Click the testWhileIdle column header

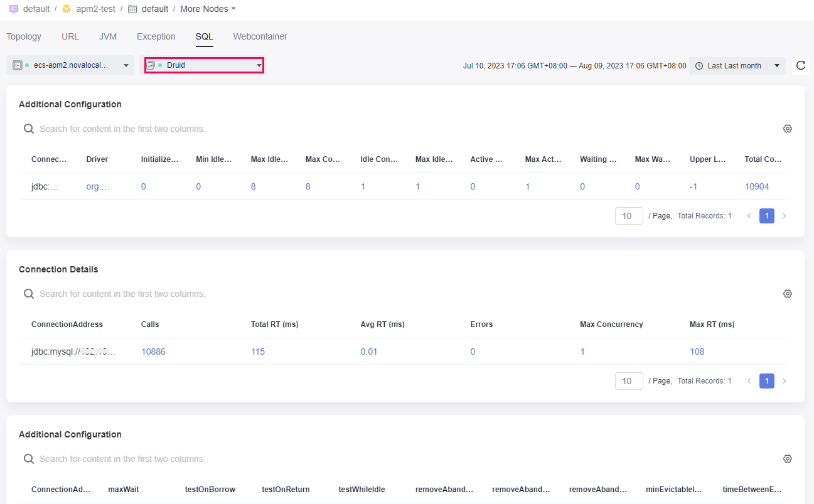click(x=362, y=490)
